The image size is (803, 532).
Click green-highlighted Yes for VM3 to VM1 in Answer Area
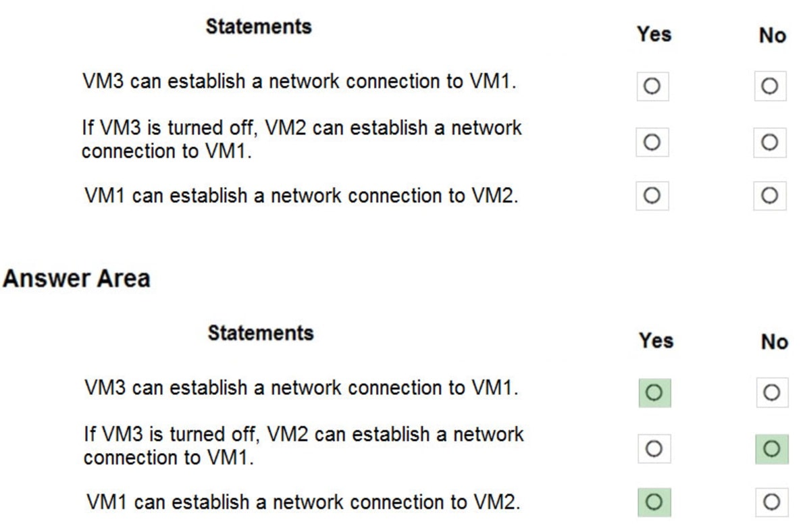[654, 393]
